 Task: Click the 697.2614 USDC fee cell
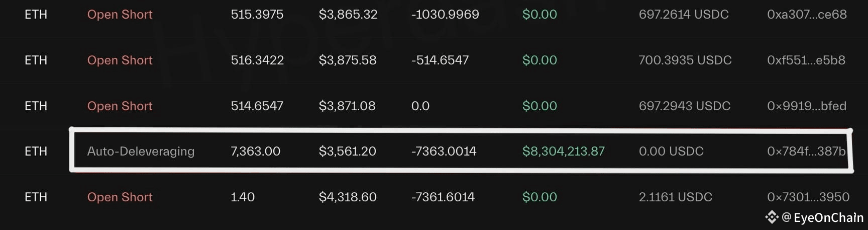coord(683,15)
